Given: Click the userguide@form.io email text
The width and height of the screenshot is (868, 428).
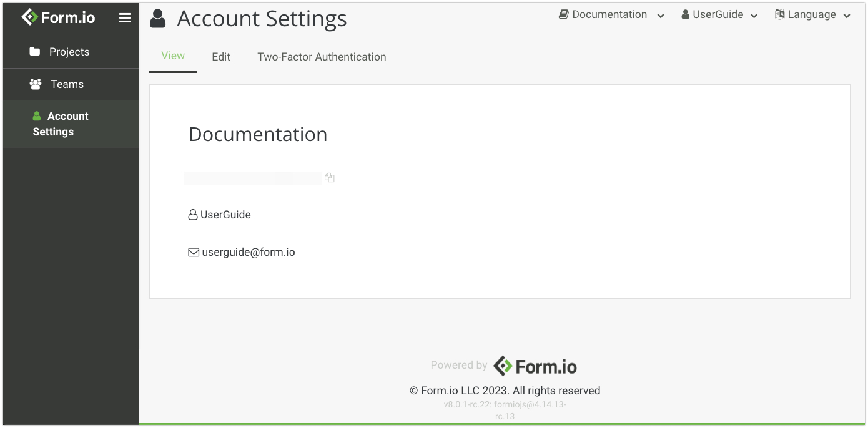Looking at the screenshot, I should tap(249, 253).
